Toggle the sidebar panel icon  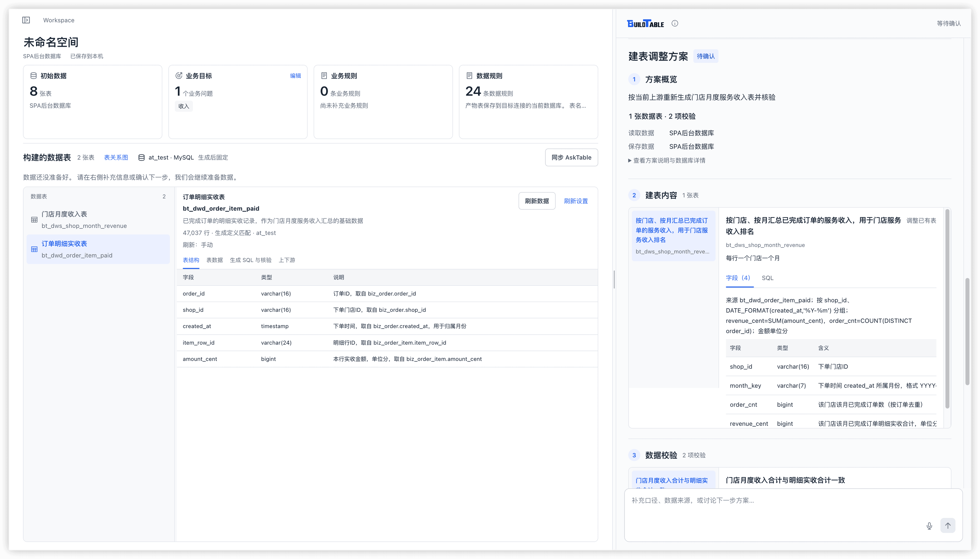pos(26,20)
